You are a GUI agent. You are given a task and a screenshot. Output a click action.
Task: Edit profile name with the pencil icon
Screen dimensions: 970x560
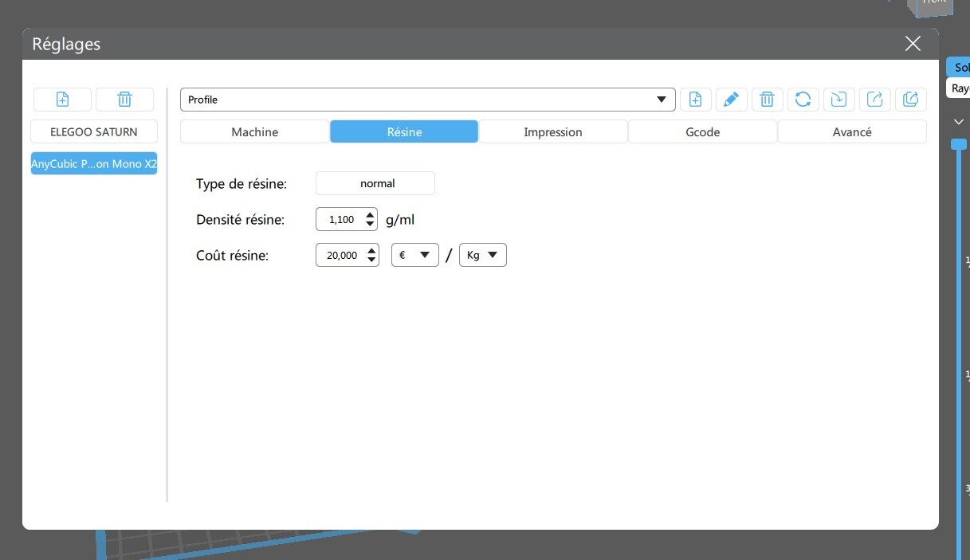pos(732,100)
